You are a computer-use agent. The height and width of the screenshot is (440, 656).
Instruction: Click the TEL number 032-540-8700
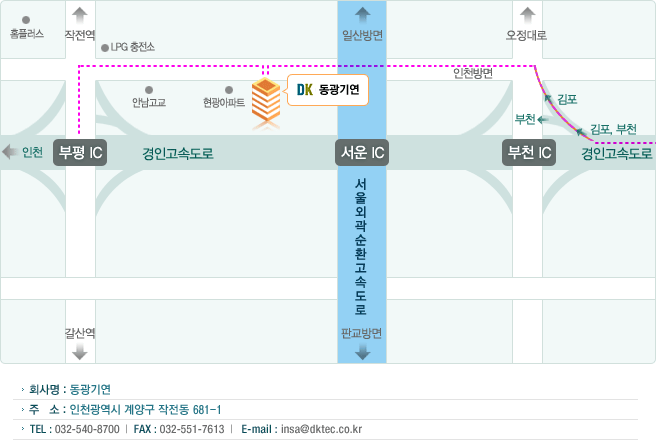87,429
